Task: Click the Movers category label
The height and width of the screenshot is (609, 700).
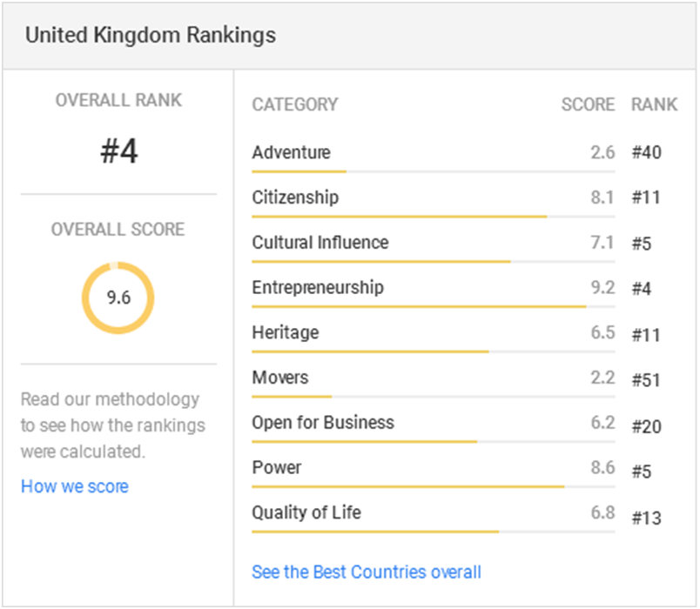Action: (x=280, y=378)
